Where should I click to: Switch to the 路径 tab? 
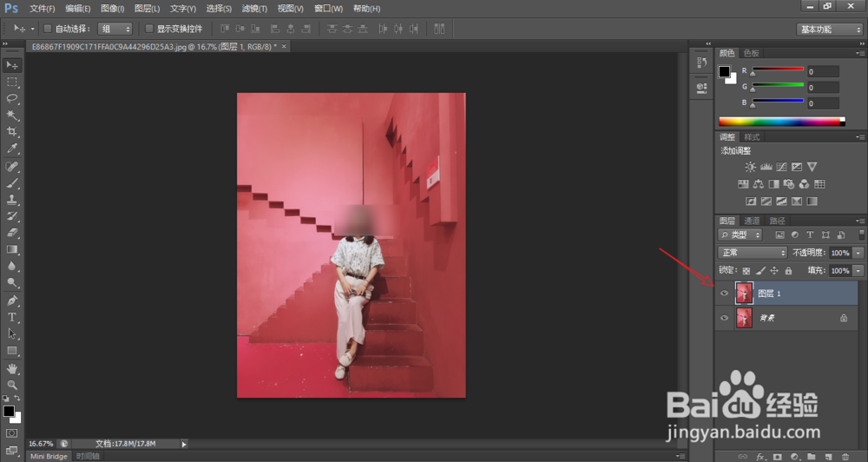click(x=777, y=221)
